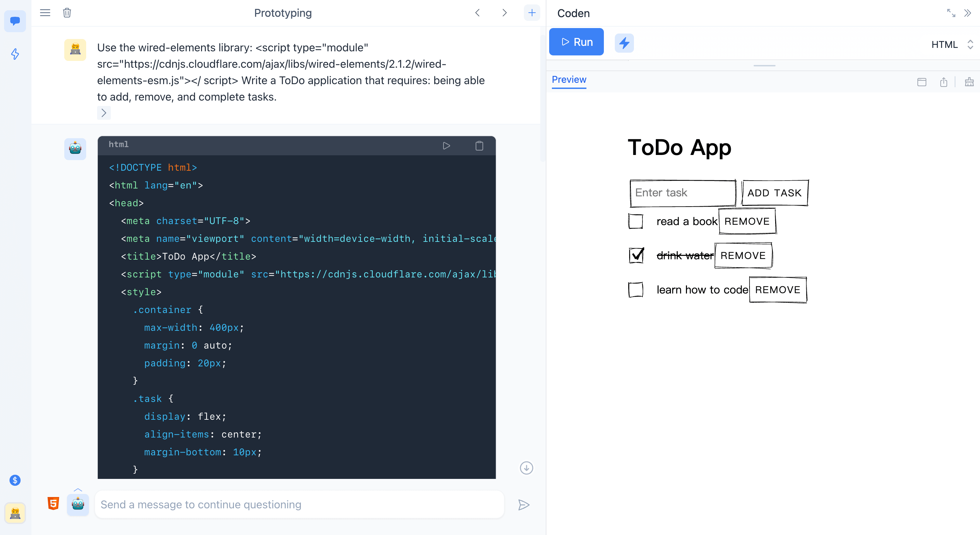Click the send message arrow icon
980x535 pixels.
pos(524,505)
